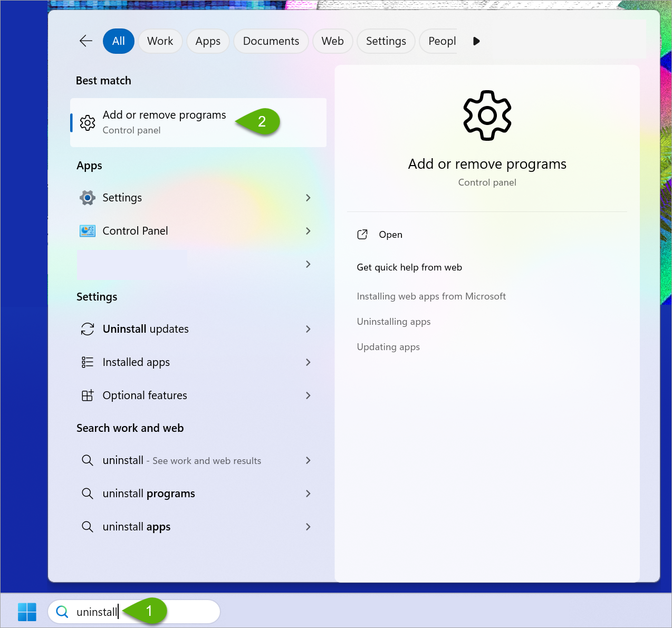Click the taskbar search magnifier icon
This screenshot has height=628, width=672.
pyautogui.click(x=62, y=612)
